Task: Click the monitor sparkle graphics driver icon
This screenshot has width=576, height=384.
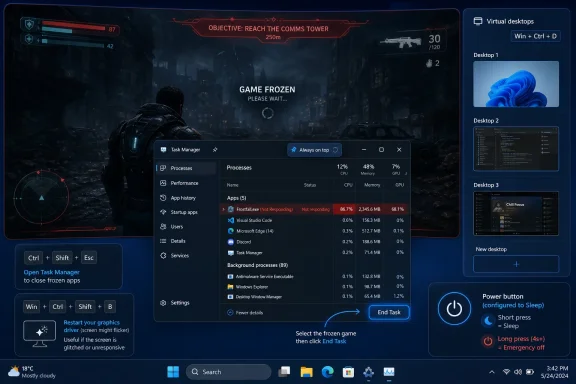Action: pyautogui.click(x=40, y=334)
